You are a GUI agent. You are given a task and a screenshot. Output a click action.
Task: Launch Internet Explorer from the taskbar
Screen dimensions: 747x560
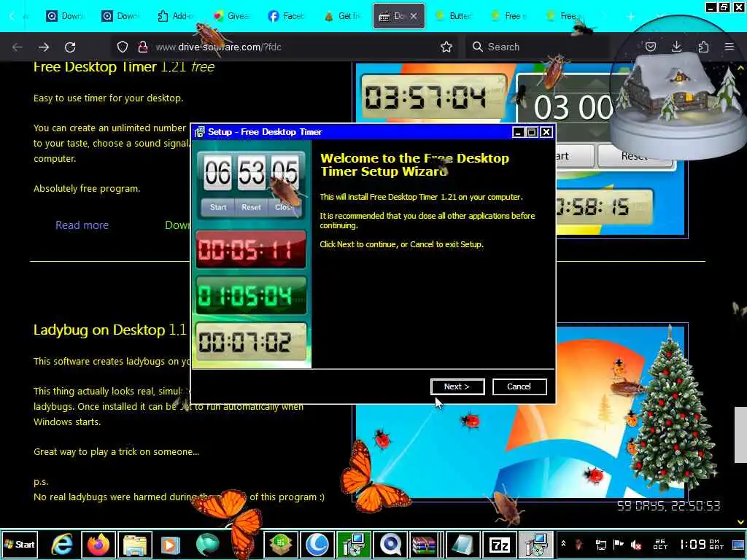pyautogui.click(x=62, y=544)
